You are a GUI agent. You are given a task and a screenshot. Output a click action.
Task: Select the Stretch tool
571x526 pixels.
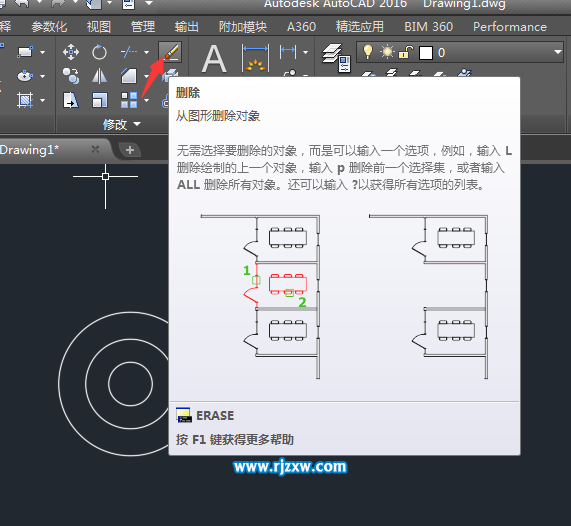[71, 100]
